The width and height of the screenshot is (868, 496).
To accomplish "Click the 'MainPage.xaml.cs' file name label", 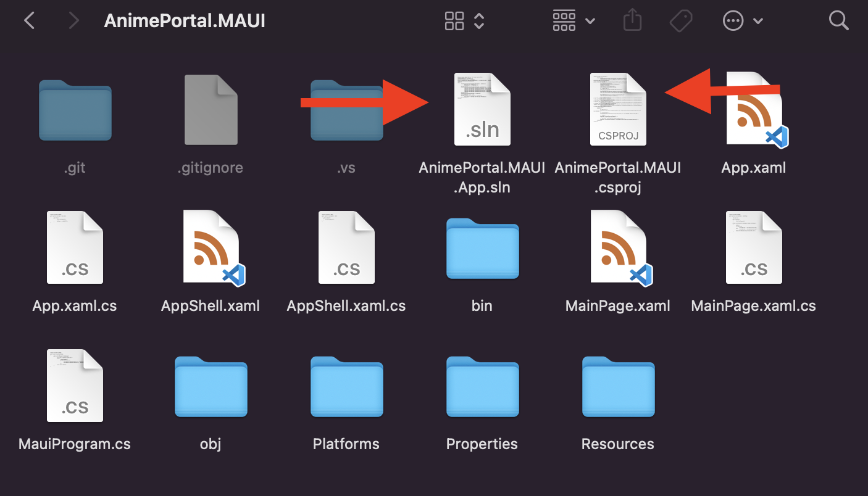I will (754, 306).
